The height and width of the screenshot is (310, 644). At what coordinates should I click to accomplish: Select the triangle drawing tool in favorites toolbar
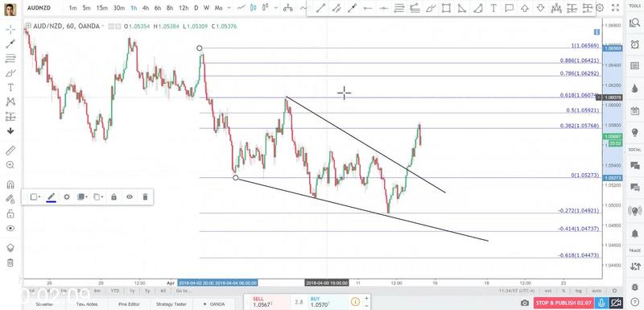(x=461, y=8)
